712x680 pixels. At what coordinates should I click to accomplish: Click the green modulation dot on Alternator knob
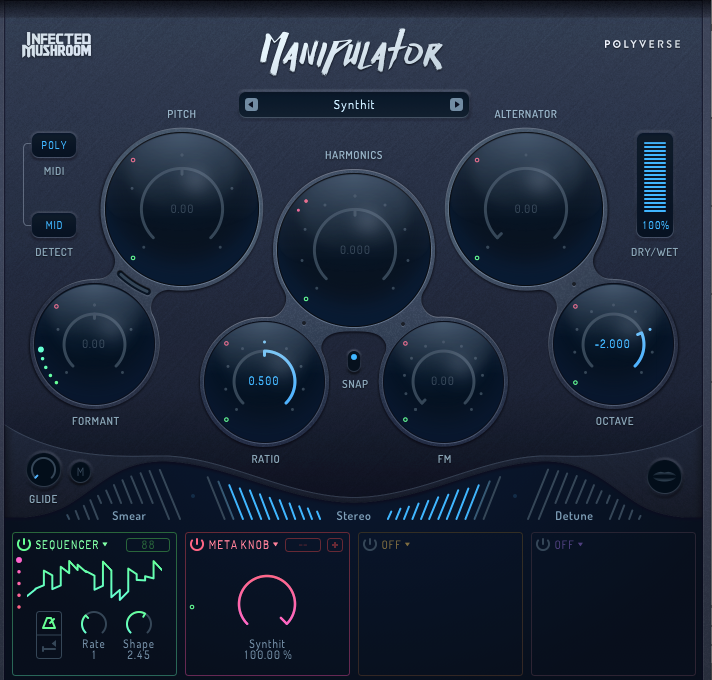[477, 258]
